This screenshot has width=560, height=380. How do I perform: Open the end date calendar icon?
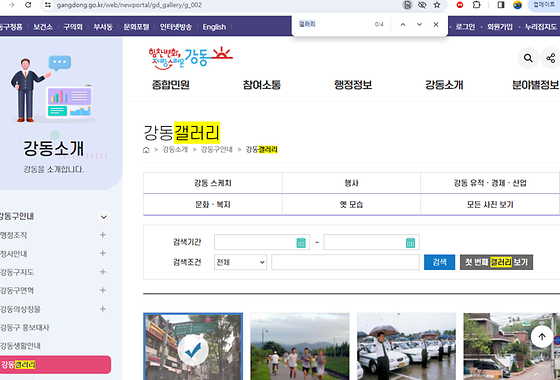(410, 243)
